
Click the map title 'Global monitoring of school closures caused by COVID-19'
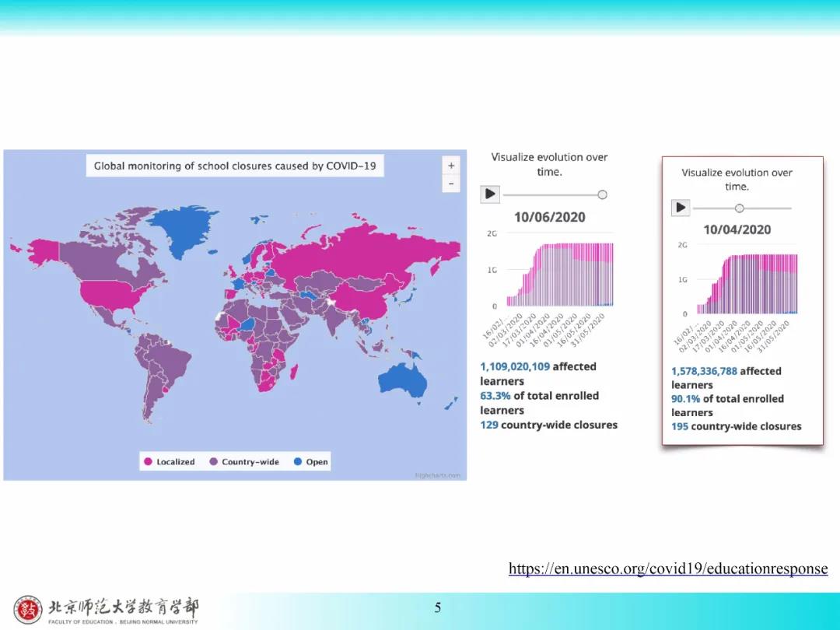coord(235,166)
